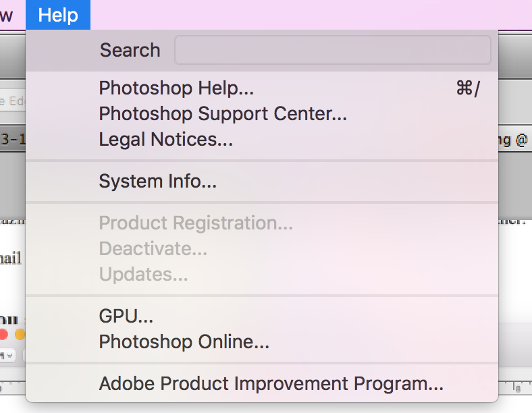The height and width of the screenshot is (413, 532).
Task: Select Legal Notices menu entry
Action: 165,140
